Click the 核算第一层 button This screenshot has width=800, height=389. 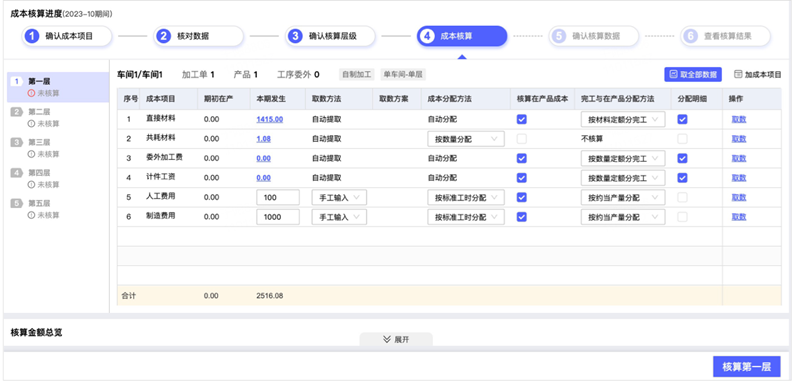pos(746,367)
